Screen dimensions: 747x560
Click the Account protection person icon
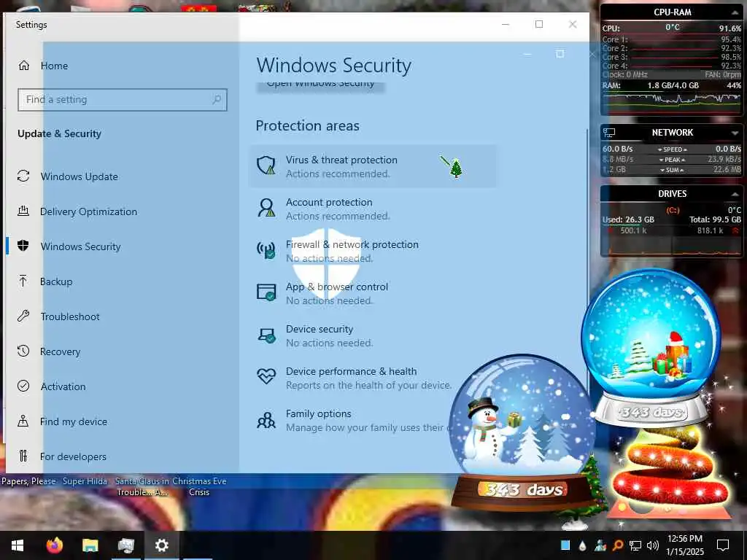266,208
